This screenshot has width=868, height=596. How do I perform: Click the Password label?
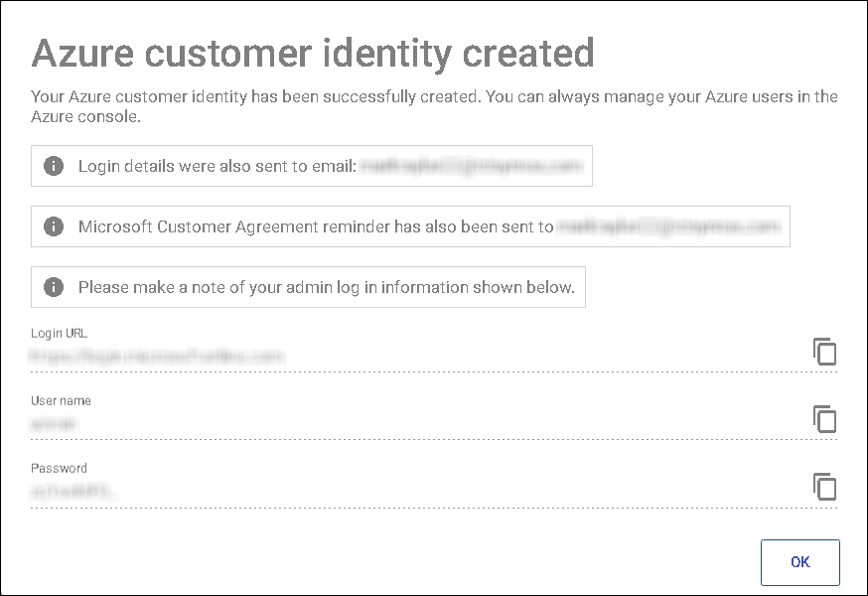pos(58,468)
